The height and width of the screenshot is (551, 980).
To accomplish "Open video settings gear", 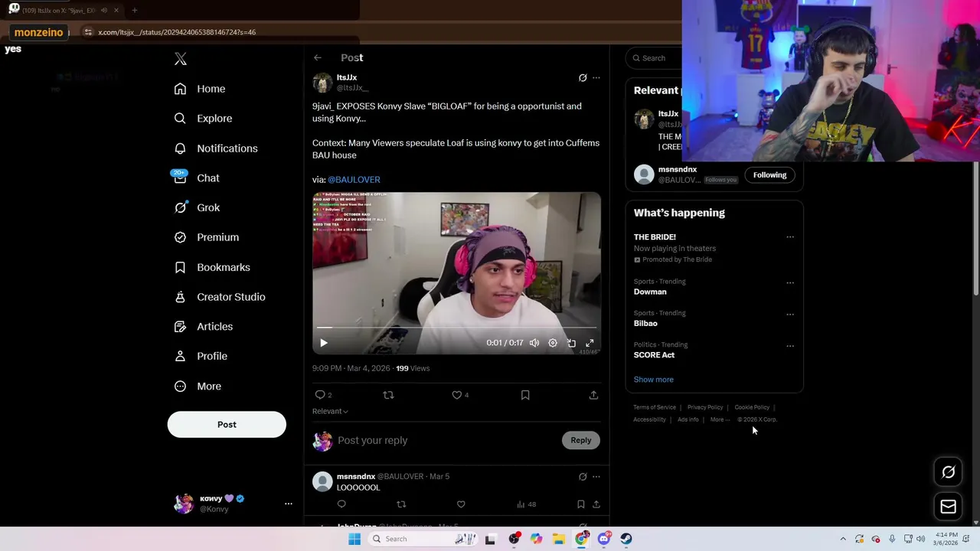I will pyautogui.click(x=553, y=343).
